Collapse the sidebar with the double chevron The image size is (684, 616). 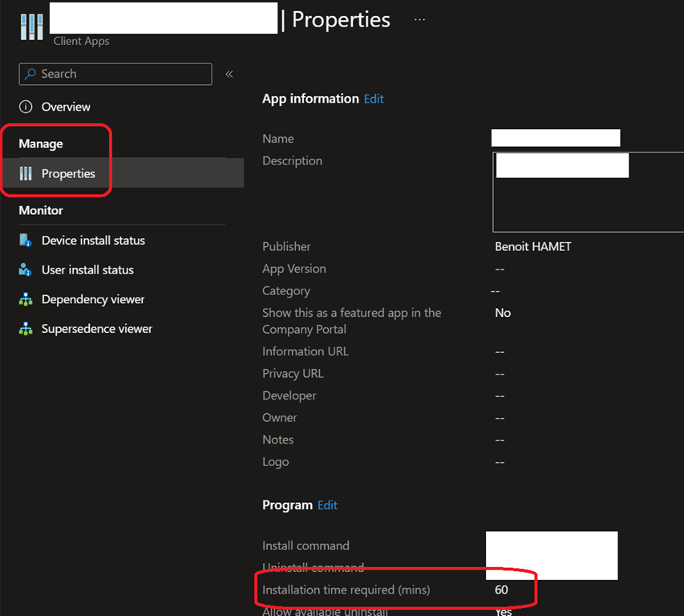point(229,74)
